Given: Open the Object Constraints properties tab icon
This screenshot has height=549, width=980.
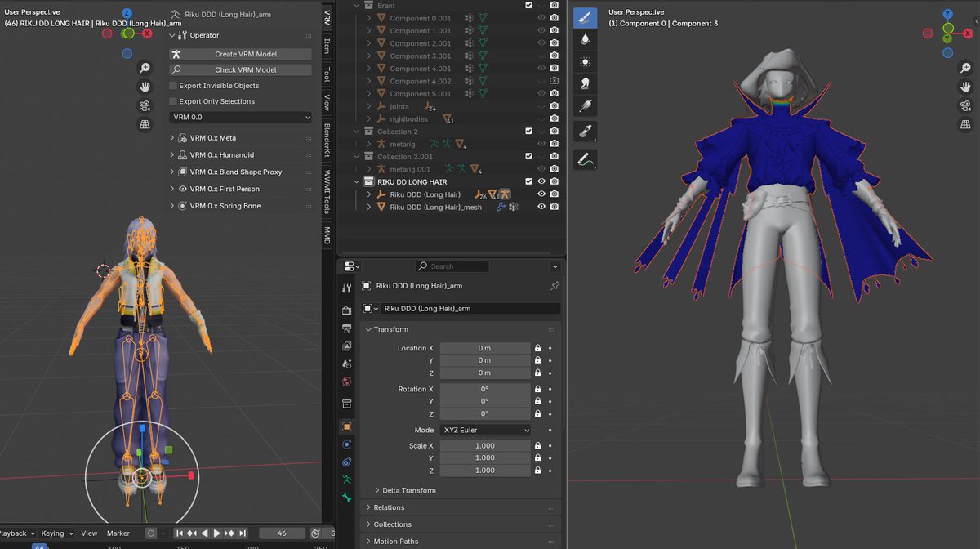Looking at the screenshot, I should (346, 462).
